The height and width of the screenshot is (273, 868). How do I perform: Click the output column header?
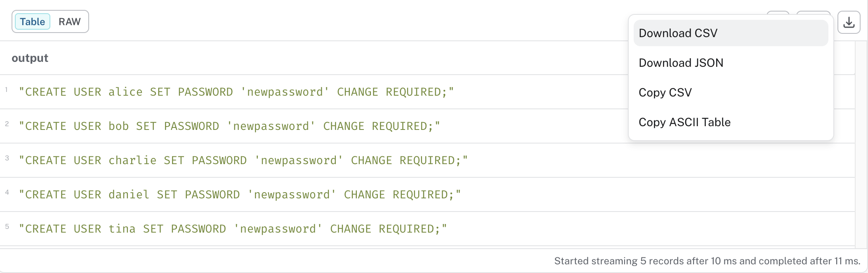click(x=30, y=58)
